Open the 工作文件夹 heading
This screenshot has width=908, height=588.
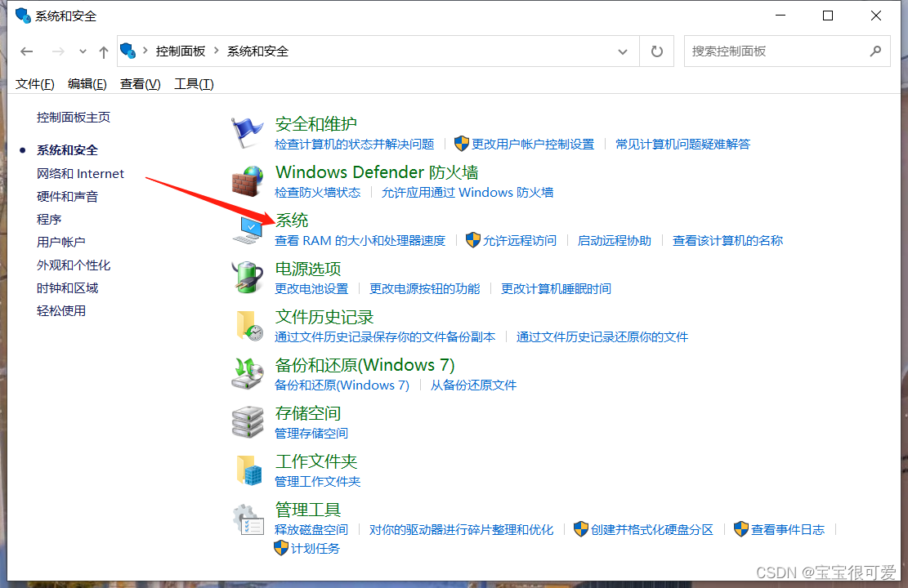click(x=315, y=461)
